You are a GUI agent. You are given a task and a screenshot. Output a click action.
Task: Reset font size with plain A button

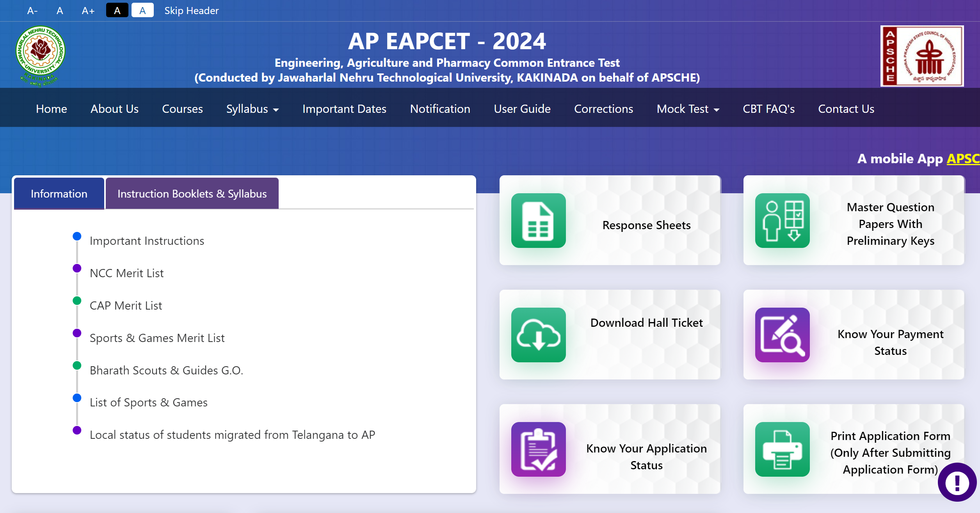(60, 11)
